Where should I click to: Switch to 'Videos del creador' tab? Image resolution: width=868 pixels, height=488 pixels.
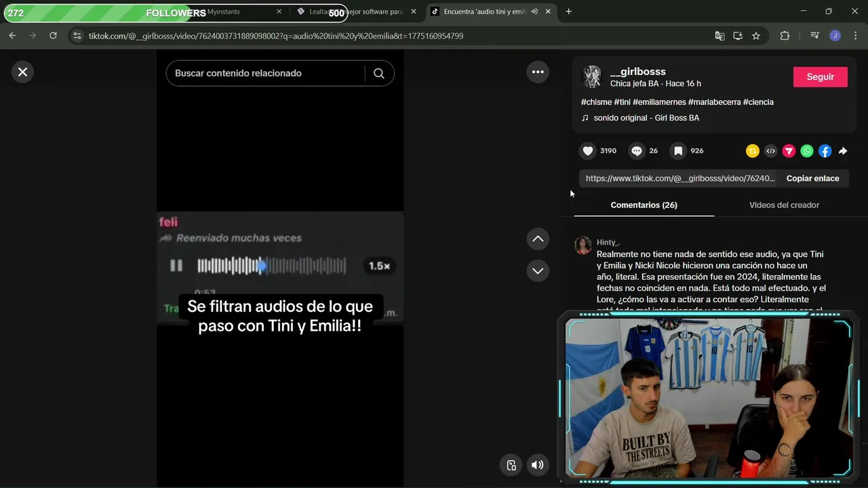784,205
